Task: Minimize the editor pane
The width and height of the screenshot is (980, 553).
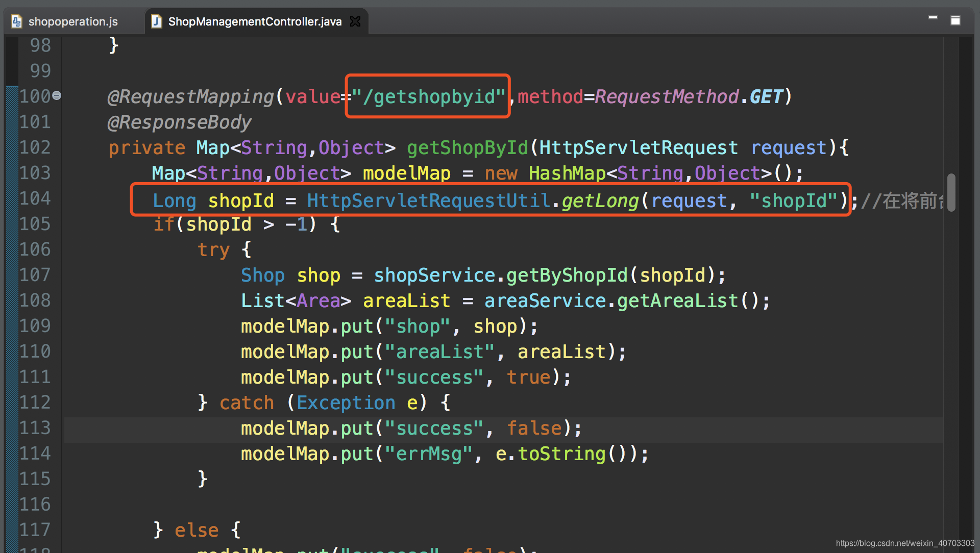Action: coord(933,18)
